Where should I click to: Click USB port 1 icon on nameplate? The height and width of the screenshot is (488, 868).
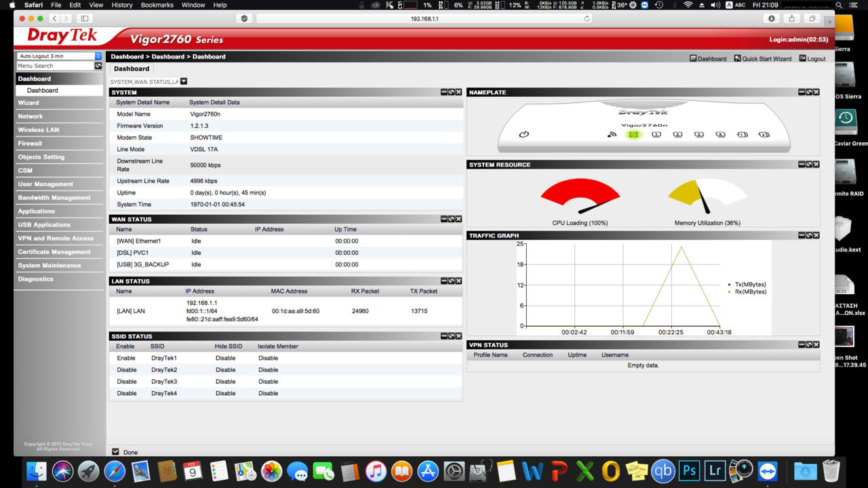[743, 134]
